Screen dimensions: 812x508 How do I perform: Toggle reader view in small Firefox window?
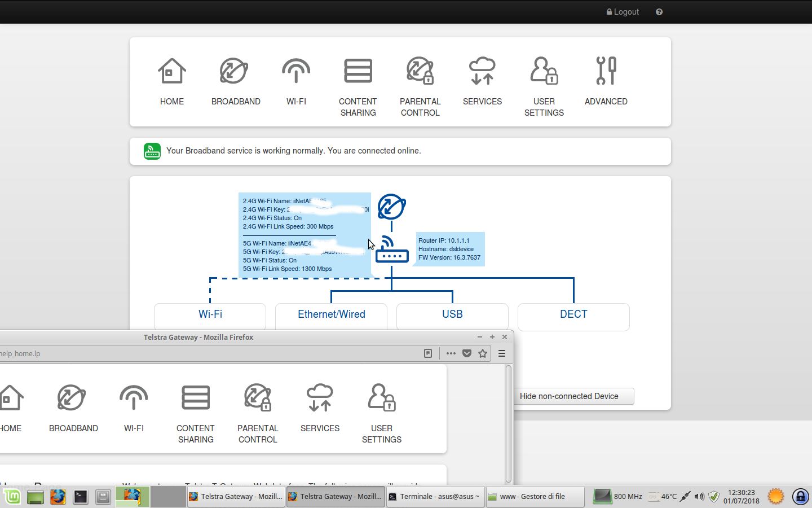[428, 353]
